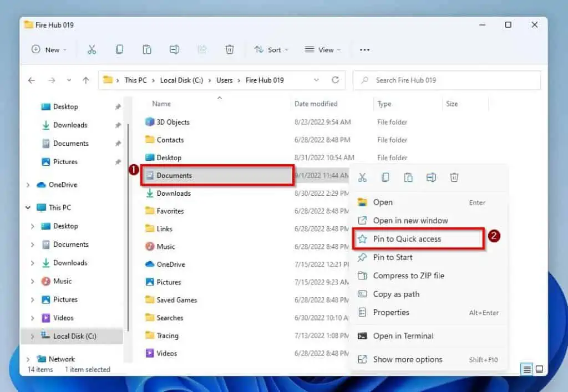The height and width of the screenshot is (392, 568).
Task: Click the Cut icon in the toolbar
Action: coord(92,49)
